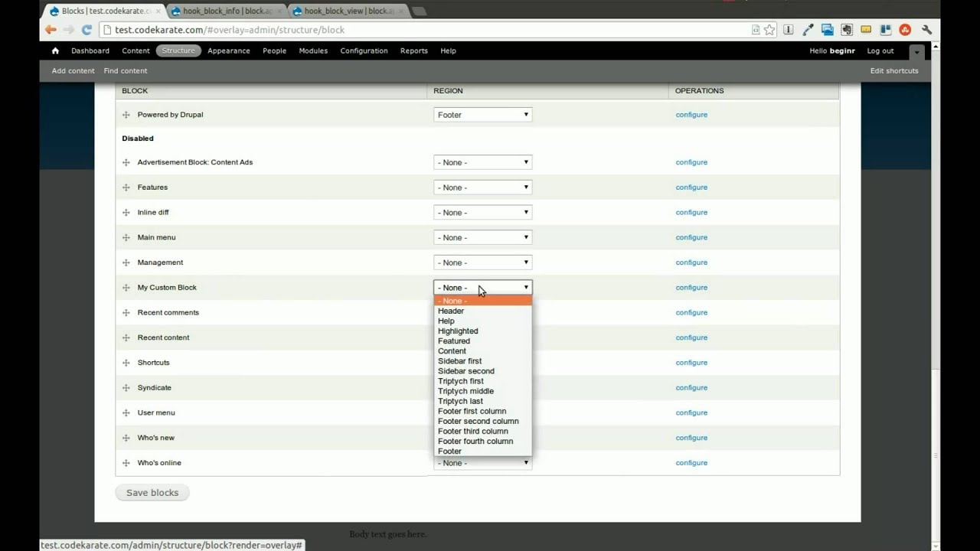Select Sidebar second region option
The width and height of the screenshot is (980, 551).
pyautogui.click(x=482, y=370)
